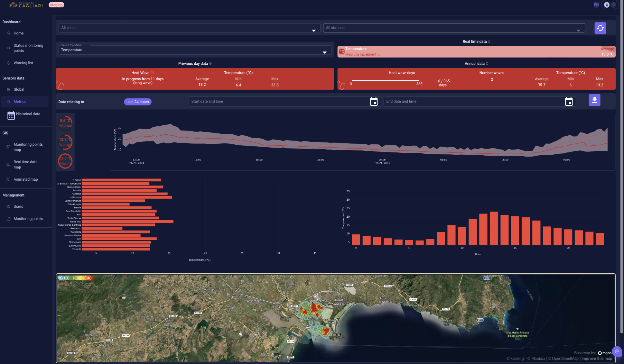Open the Select the Metric dropdown

194,50
